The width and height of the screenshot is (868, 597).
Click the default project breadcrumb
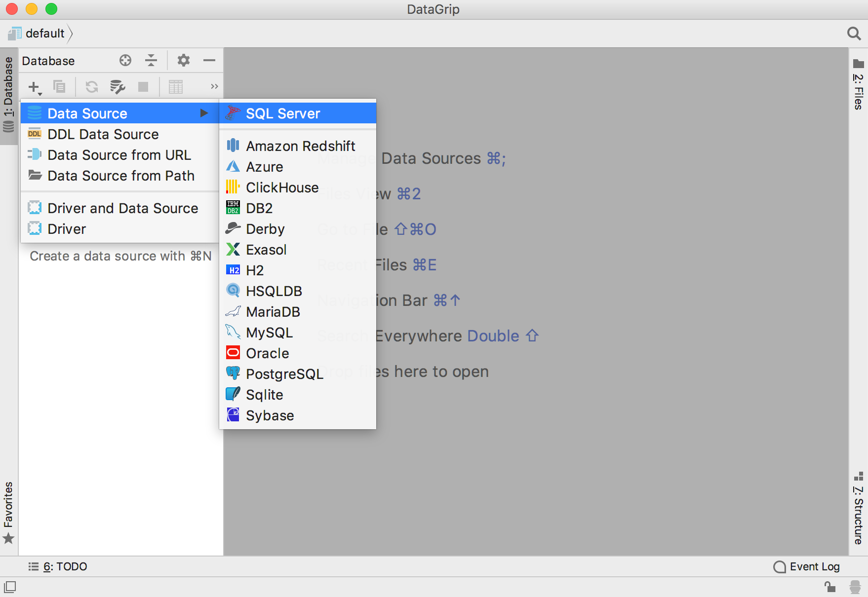click(37, 33)
